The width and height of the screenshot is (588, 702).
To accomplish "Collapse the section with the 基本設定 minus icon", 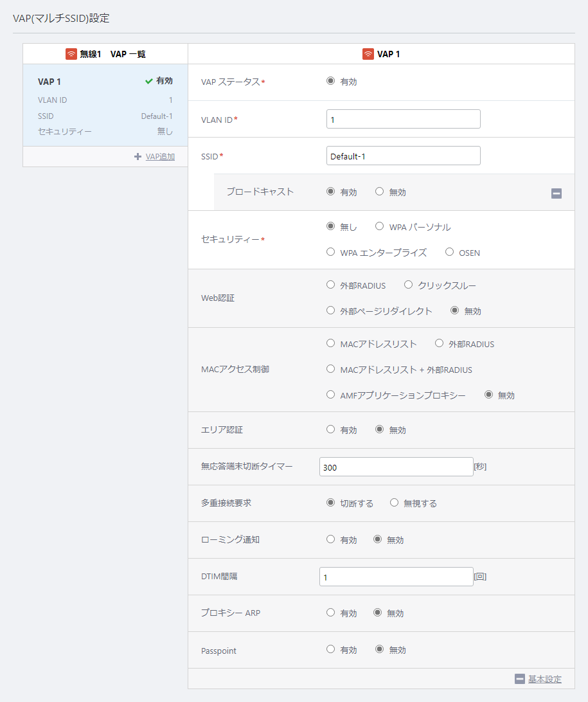I will [x=519, y=679].
